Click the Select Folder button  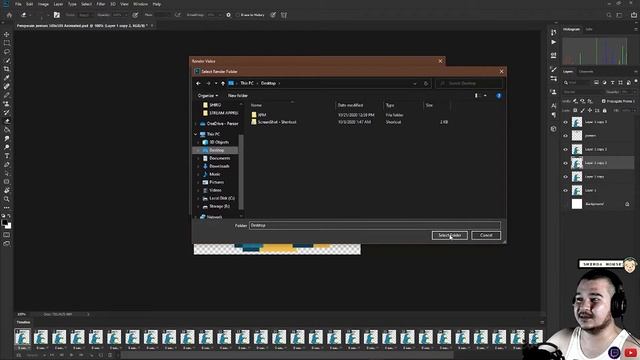(449, 236)
